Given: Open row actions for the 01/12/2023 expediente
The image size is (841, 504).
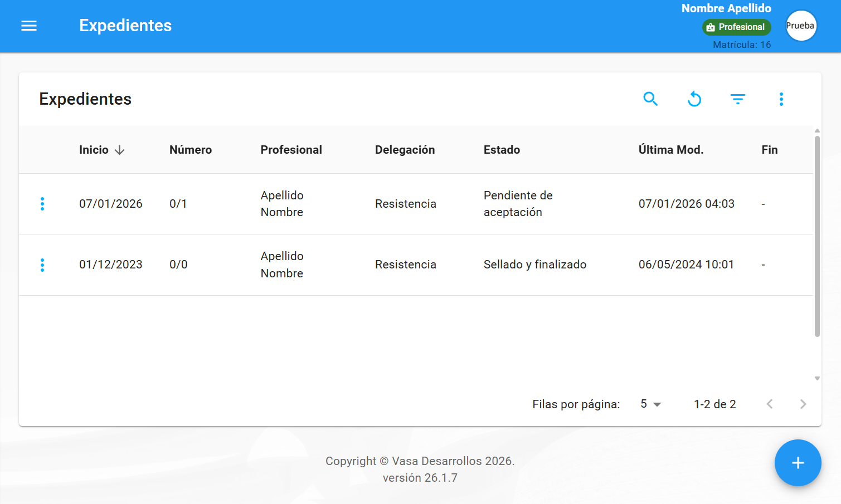Looking at the screenshot, I should (x=42, y=265).
